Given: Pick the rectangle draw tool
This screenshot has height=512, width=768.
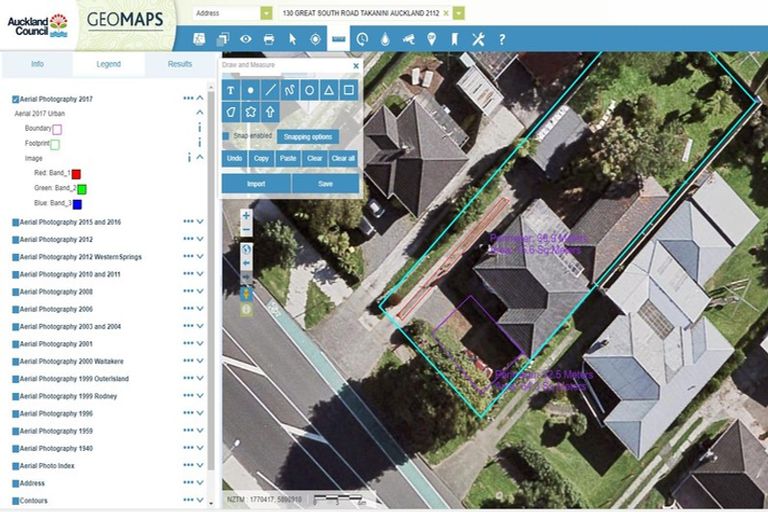Looking at the screenshot, I should click(349, 90).
